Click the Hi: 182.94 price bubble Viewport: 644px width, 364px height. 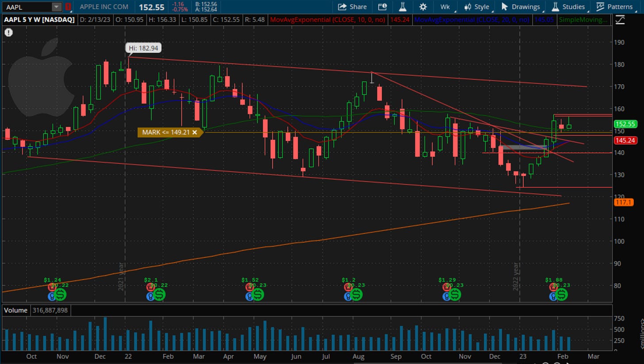[x=143, y=48]
